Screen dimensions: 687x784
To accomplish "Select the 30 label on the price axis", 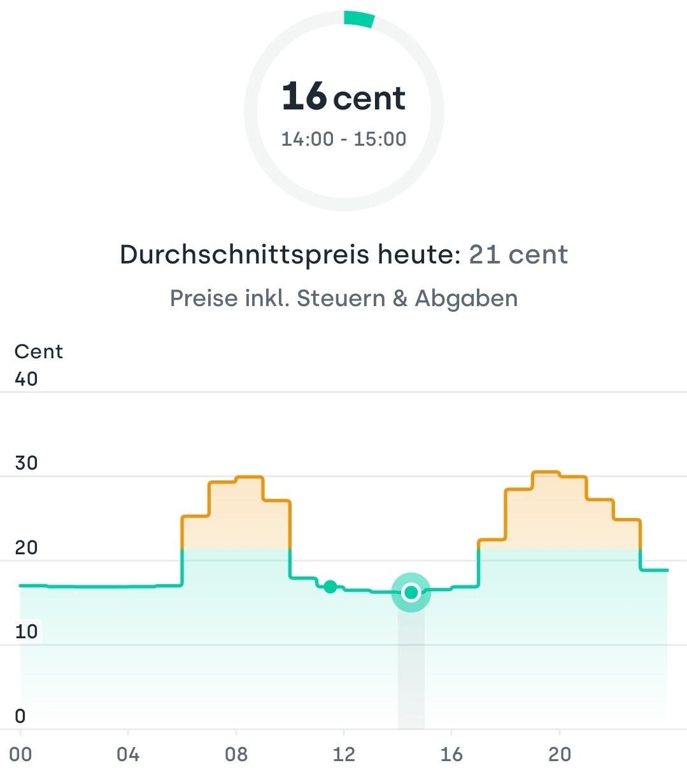I will click(x=27, y=463).
